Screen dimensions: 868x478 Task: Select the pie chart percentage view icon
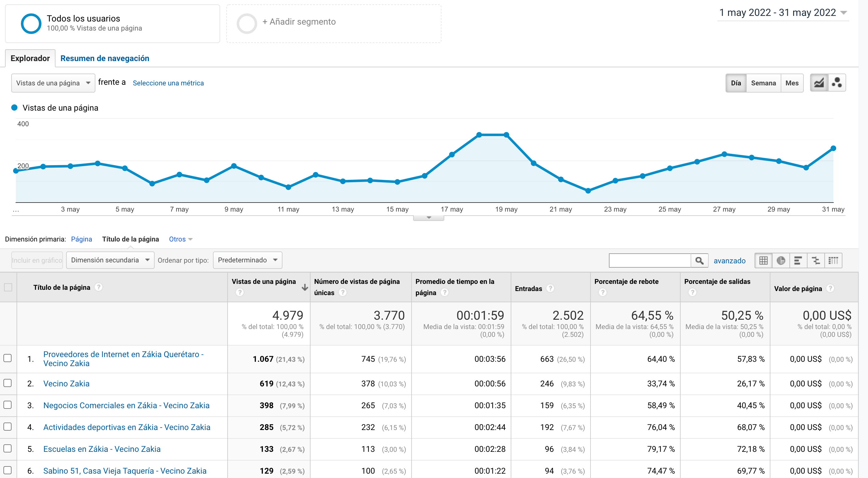[x=781, y=261]
